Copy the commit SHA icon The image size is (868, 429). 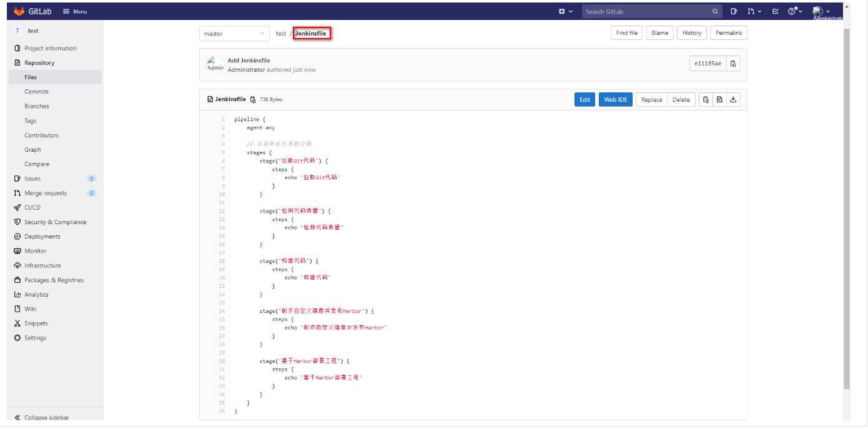coord(733,64)
